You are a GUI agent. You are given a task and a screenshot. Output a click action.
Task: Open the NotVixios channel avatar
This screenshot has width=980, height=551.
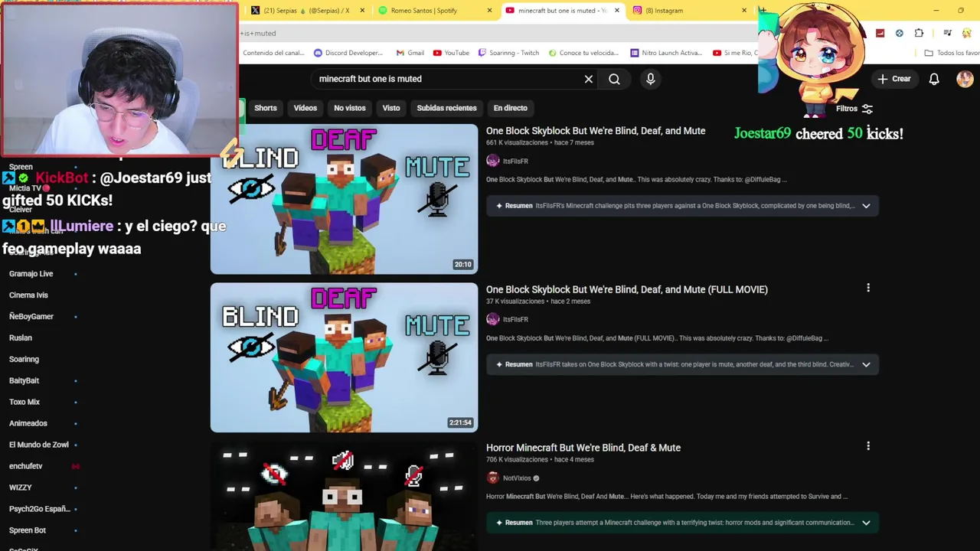[x=492, y=478]
